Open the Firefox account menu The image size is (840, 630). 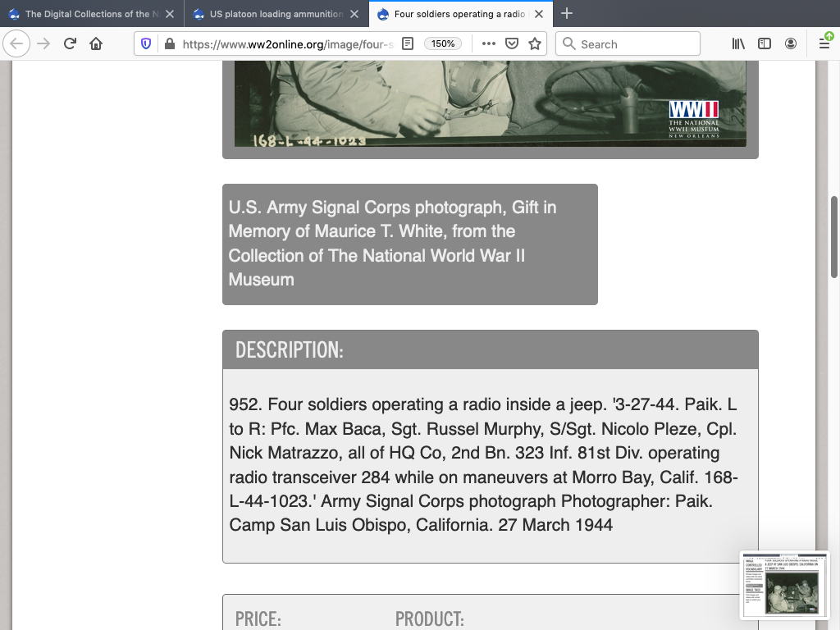[x=791, y=43]
